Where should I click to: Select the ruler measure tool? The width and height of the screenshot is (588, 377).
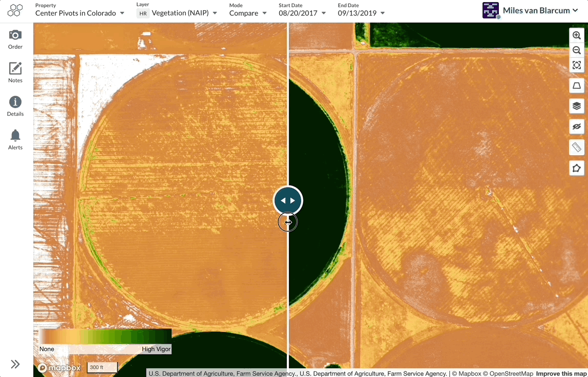(x=577, y=148)
